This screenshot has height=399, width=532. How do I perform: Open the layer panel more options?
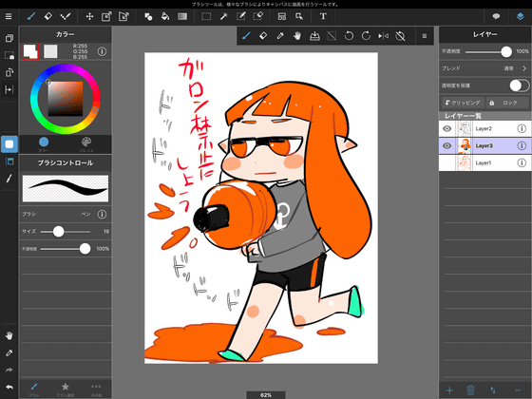pos(518,390)
